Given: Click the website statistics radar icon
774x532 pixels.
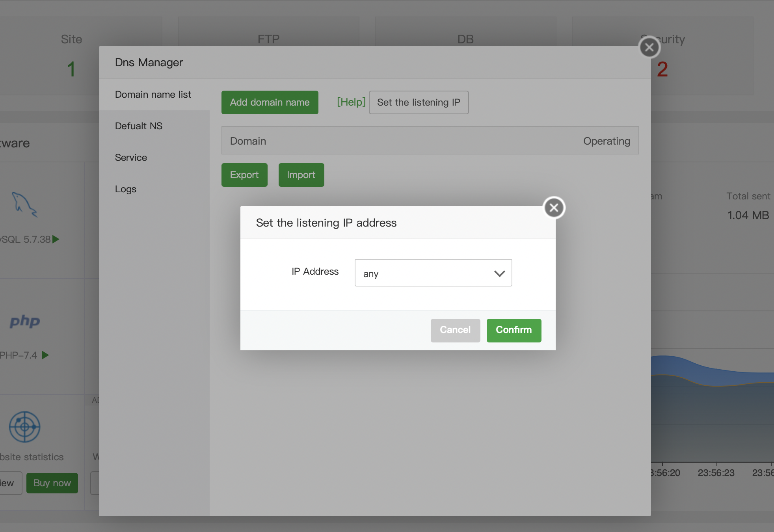Looking at the screenshot, I should click(x=24, y=427).
